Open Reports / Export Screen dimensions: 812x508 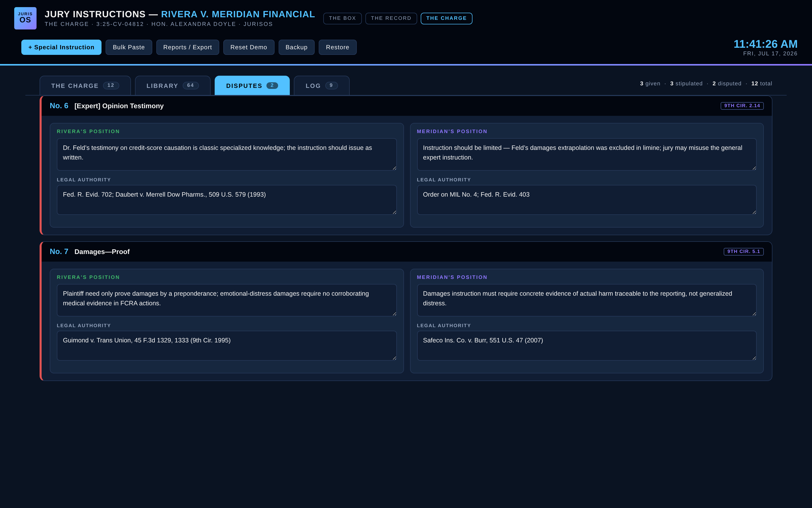coord(188,47)
